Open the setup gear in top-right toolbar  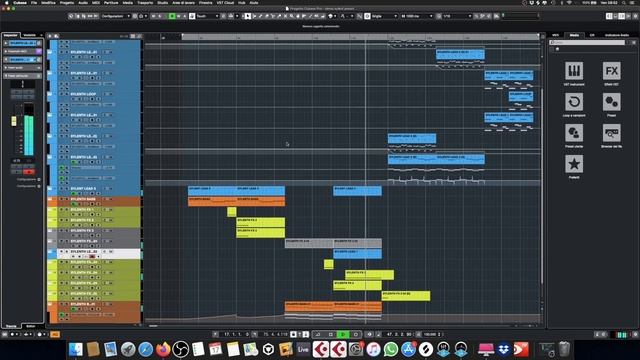coord(636,16)
